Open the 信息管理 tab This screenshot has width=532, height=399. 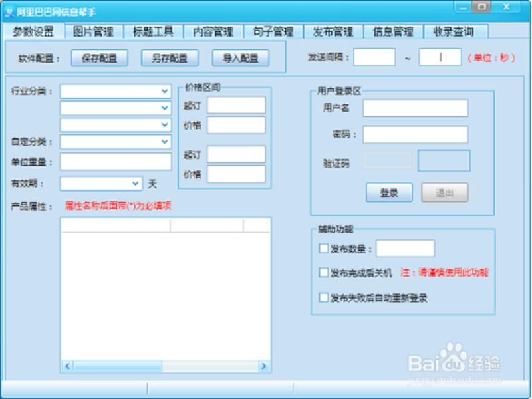click(x=394, y=31)
